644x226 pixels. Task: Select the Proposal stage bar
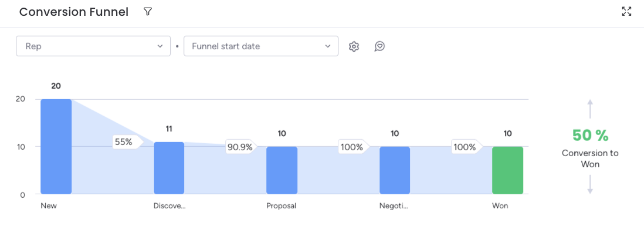tap(282, 170)
